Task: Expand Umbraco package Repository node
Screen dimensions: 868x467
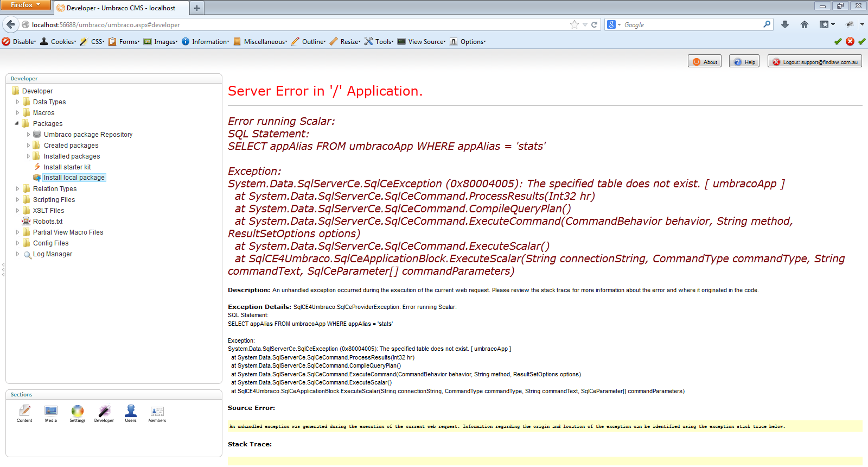Action: click(x=28, y=134)
